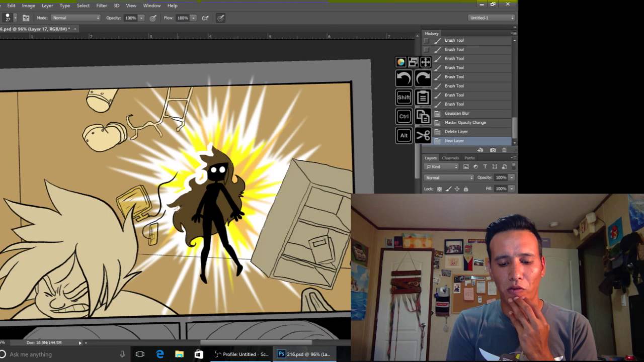Toggle lock transparent pixels in Layers panel
The image size is (644, 362).
[x=439, y=189]
